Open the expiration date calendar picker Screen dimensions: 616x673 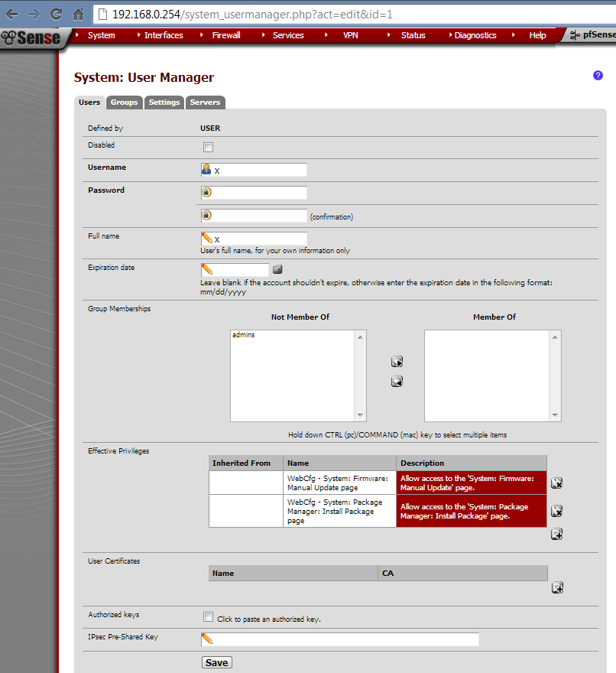click(x=277, y=269)
